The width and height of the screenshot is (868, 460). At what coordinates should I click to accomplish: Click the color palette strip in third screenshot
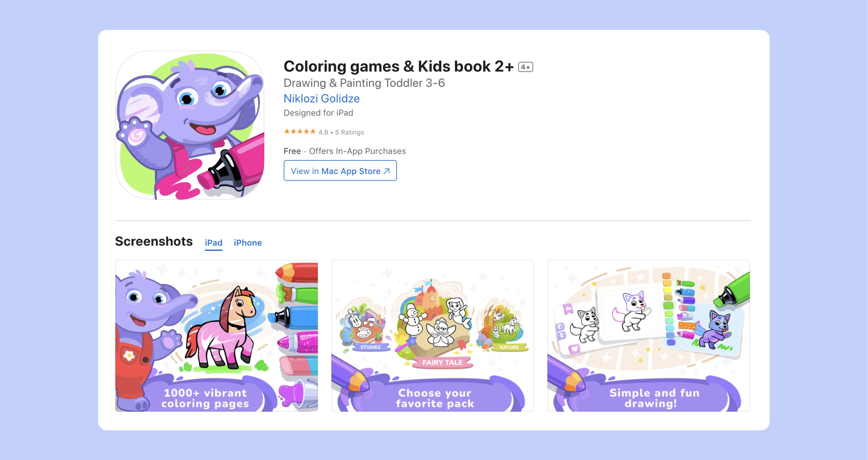tap(668, 309)
